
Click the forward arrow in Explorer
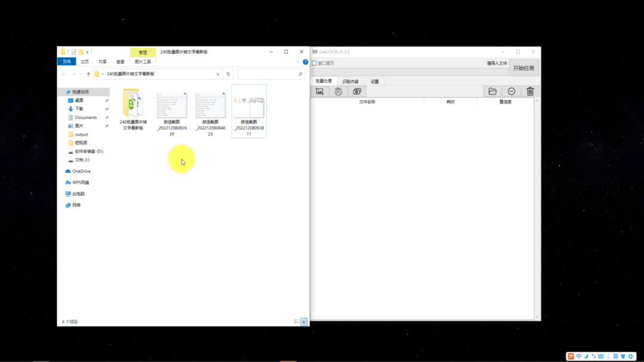(x=74, y=75)
